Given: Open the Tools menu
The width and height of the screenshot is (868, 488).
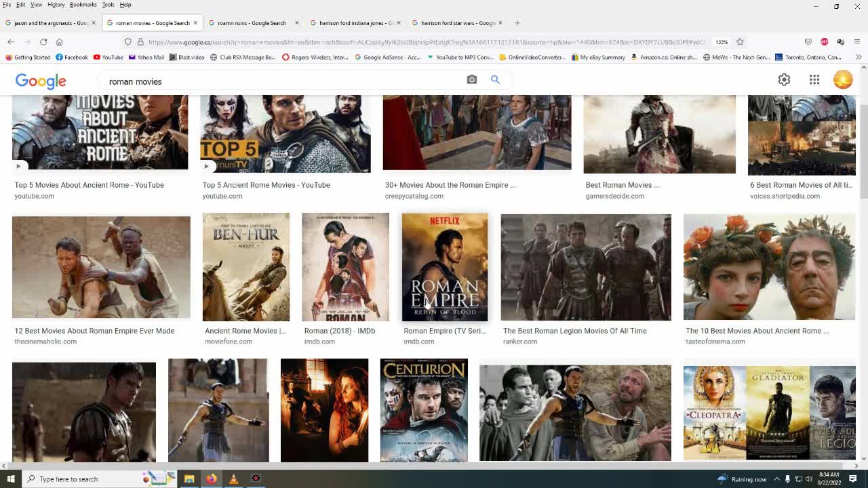Looking at the screenshot, I should click(x=108, y=5).
